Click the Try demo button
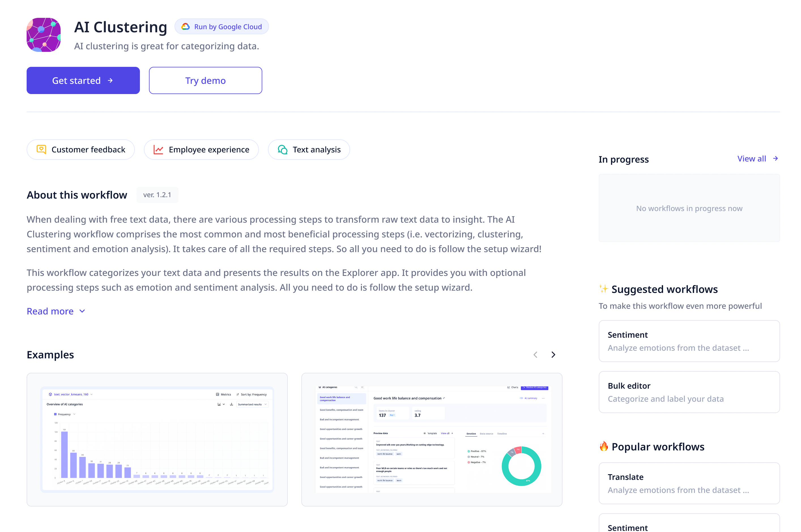The height and width of the screenshot is (532, 801). click(205, 80)
